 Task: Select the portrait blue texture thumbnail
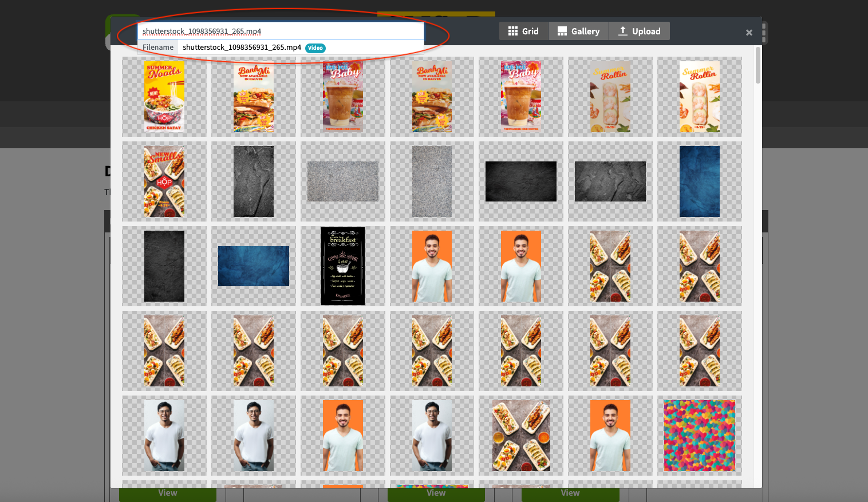tap(700, 181)
